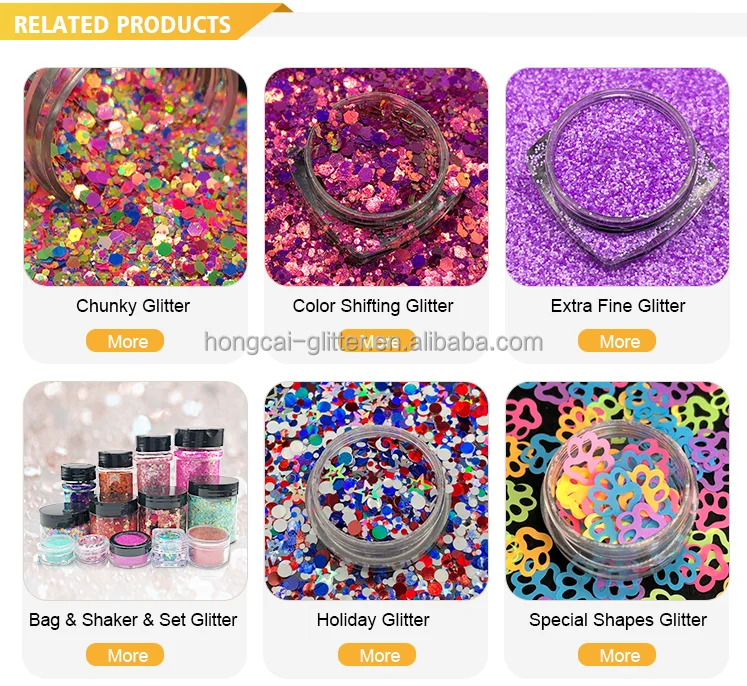Click More under Color Shifting Glitter
Image resolution: width=747 pixels, height=686 pixels.
(x=376, y=341)
